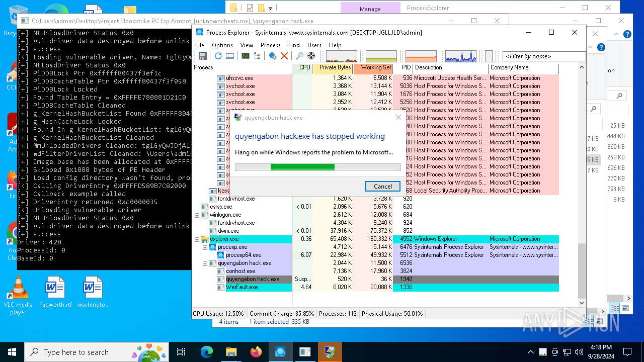Open the CPU usage mini graph

click(x=342, y=56)
